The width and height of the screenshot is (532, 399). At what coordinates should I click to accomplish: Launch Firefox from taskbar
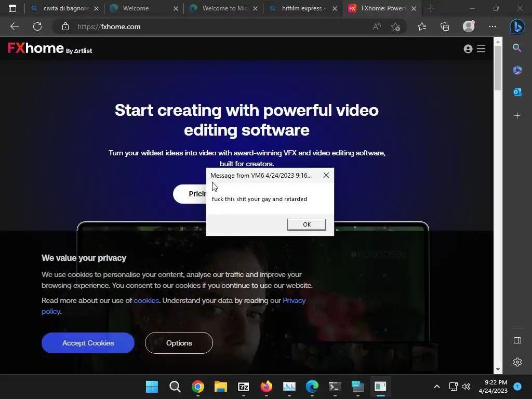[x=267, y=387]
